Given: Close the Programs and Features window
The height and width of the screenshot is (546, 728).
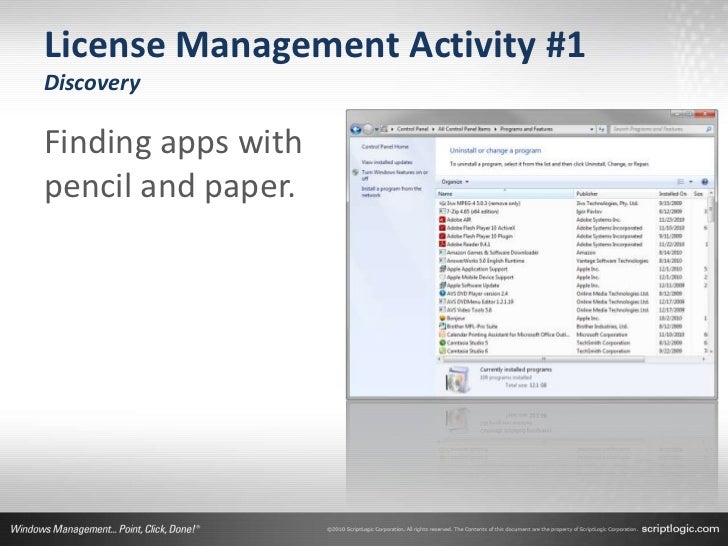Looking at the screenshot, I should tap(705, 114).
